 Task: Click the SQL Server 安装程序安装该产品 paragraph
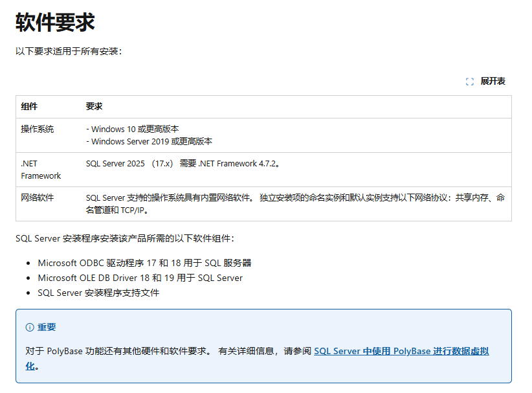point(125,238)
